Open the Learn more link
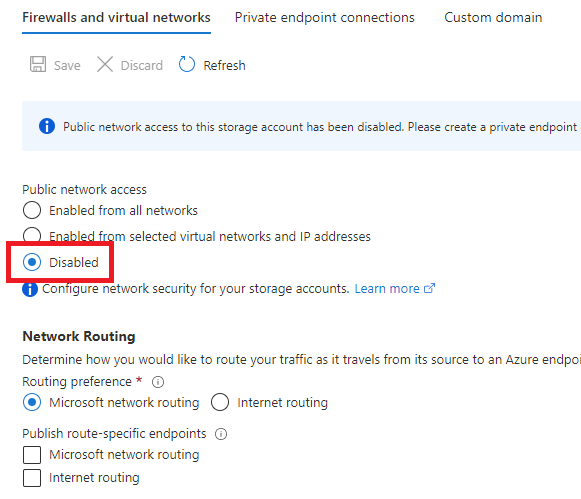581x499 pixels. coord(387,289)
